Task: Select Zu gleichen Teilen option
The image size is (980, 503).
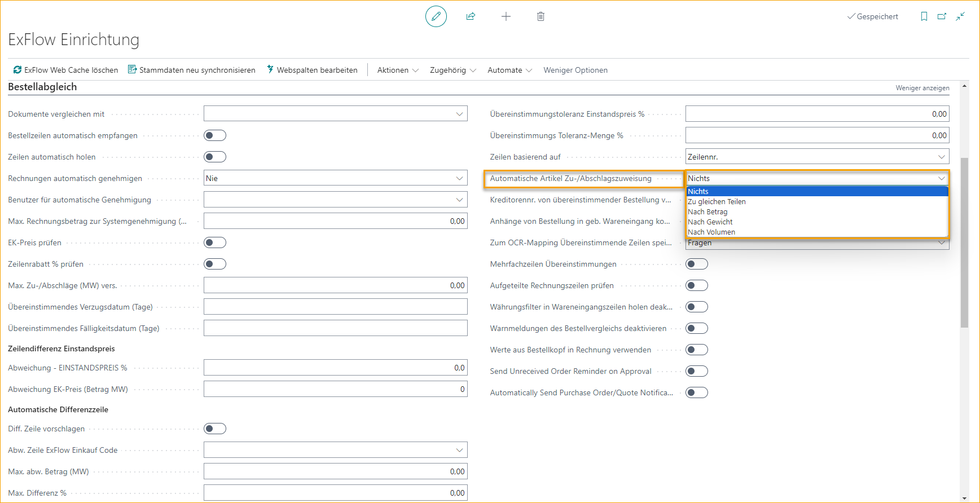Action: (x=817, y=202)
